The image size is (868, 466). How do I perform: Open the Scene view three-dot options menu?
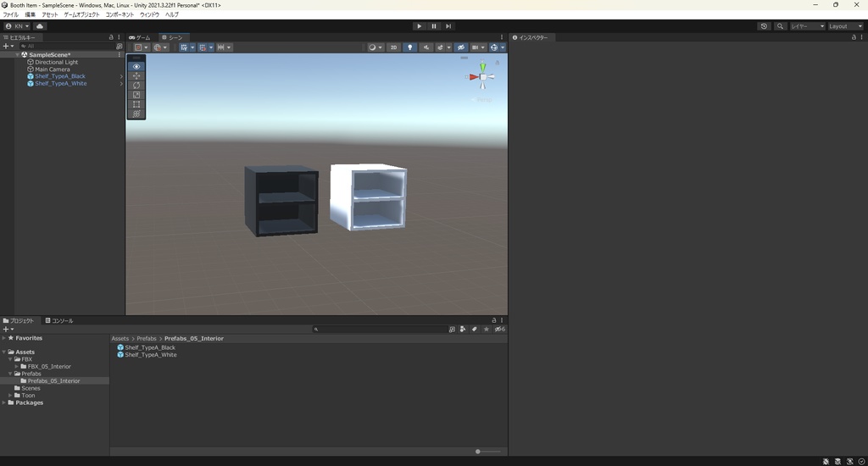click(502, 37)
